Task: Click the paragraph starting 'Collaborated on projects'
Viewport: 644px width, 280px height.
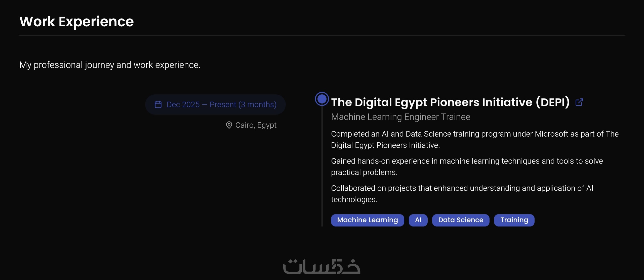Action: pyautogui.click(x=462, y=194)
